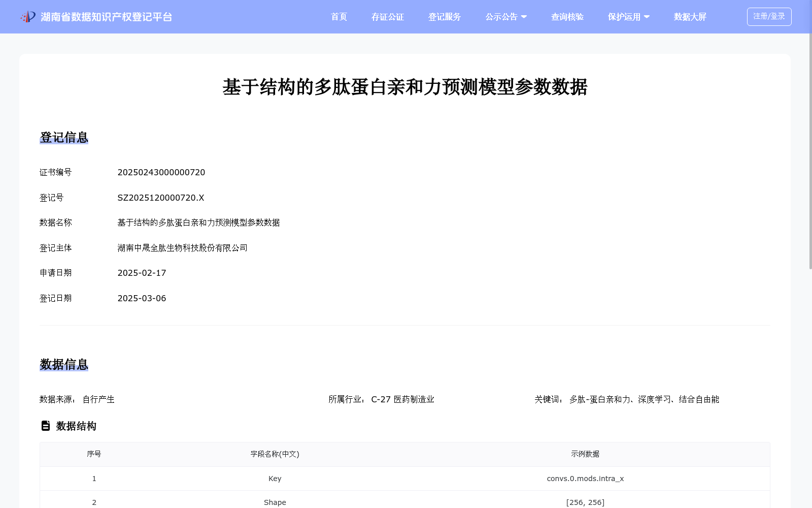Open 登记服务 navigation item
Image resolution: width=812 pixels, height=508 pixels.
pyautogui.click(x=445, y=17)
